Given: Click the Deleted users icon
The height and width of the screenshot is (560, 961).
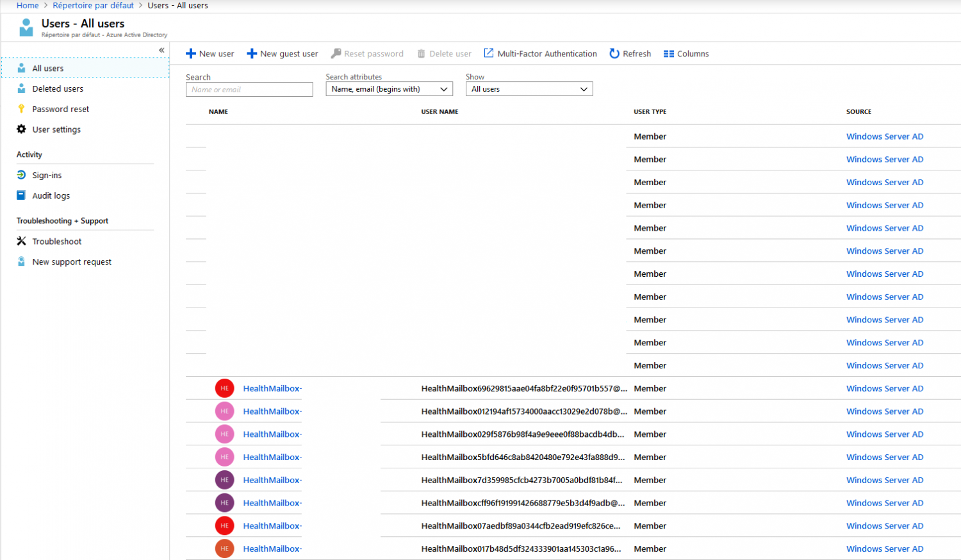Looking at the screenshot, I should (21, 88).
